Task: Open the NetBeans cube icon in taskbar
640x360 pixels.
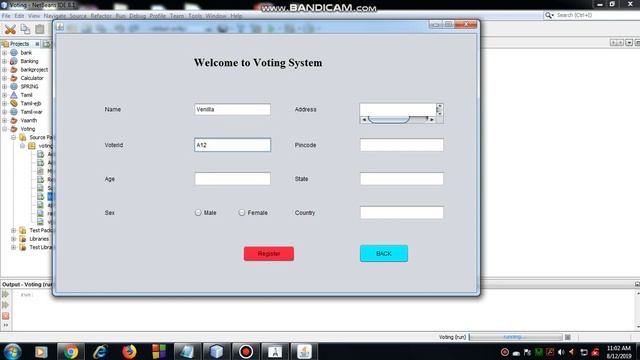Action: pos(217,351)
